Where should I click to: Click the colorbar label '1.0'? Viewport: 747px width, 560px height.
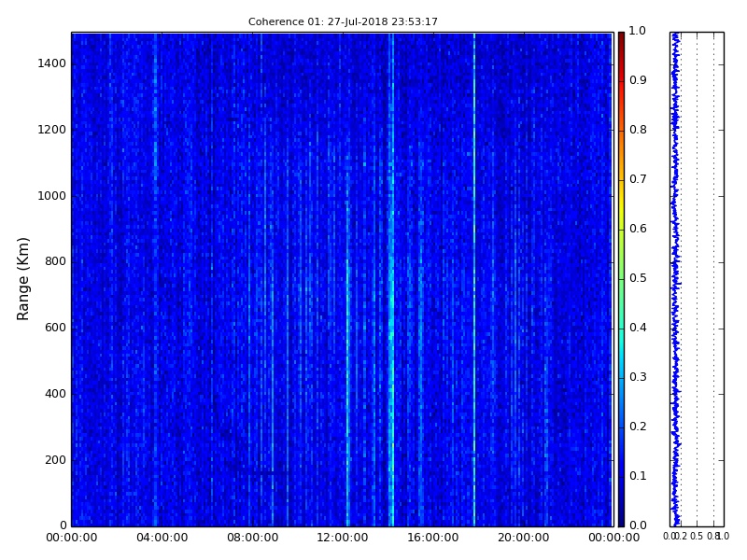point(638,31)
